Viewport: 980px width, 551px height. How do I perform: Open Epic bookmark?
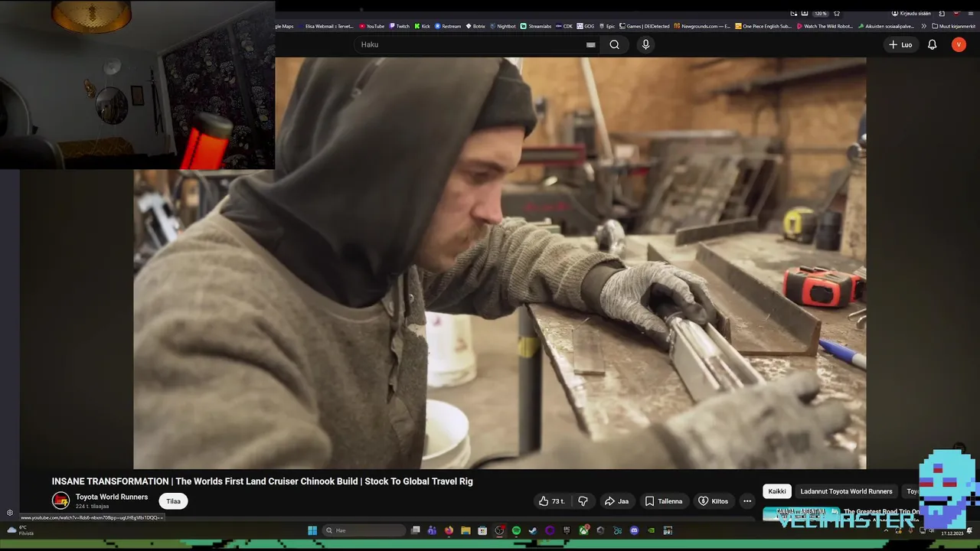607,26
